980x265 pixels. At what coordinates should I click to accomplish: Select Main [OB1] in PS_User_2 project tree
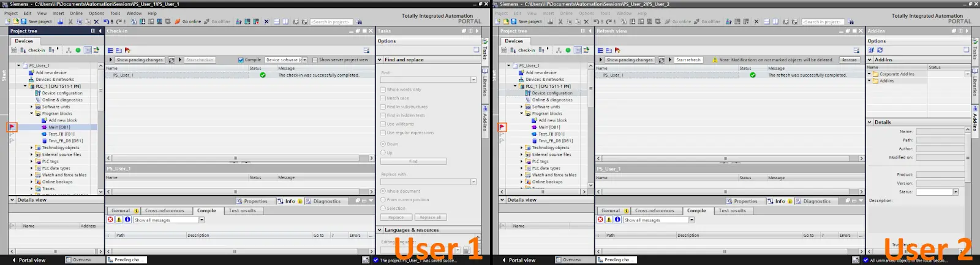tap(549, 127)
